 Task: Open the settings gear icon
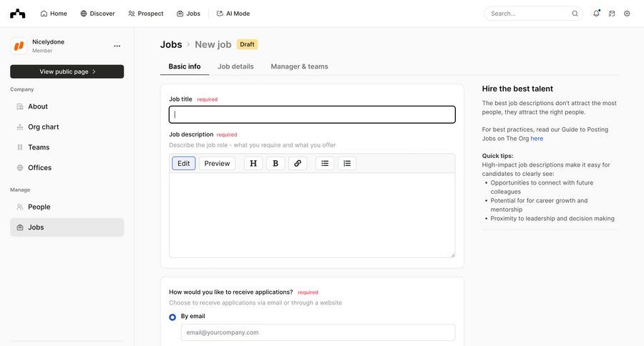click(627, 14)
